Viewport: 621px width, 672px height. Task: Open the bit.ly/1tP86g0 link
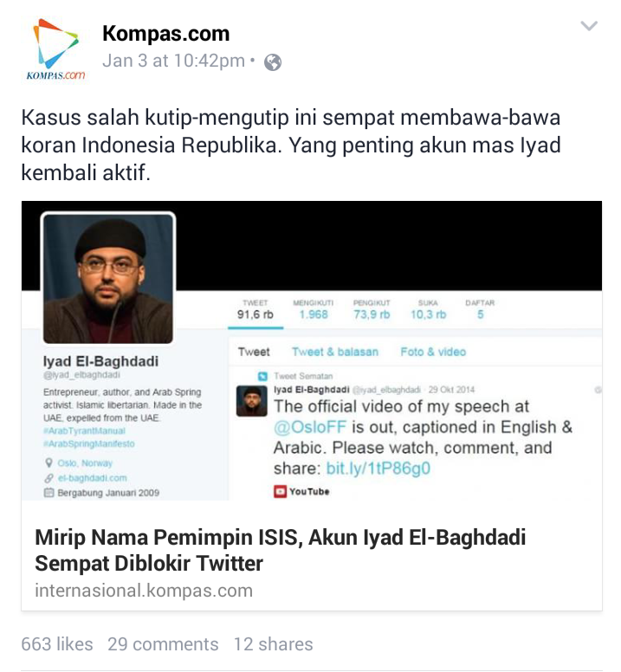point(378,468)
